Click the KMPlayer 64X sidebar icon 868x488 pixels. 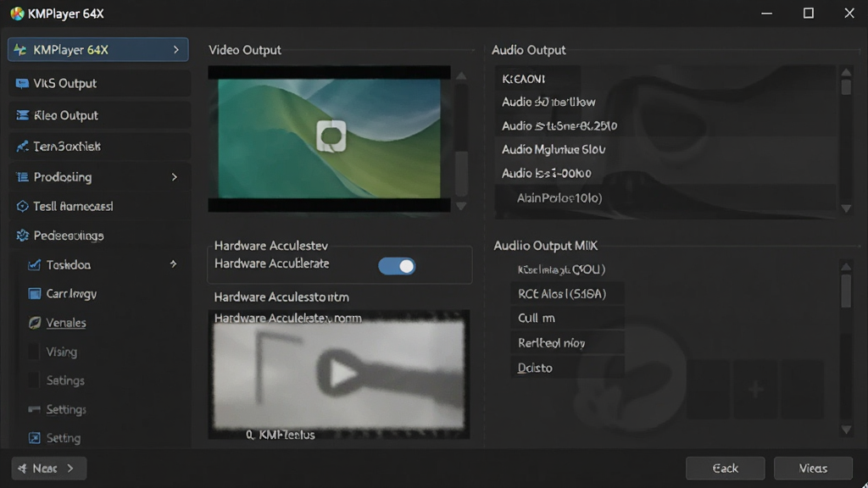coord(20,50)
